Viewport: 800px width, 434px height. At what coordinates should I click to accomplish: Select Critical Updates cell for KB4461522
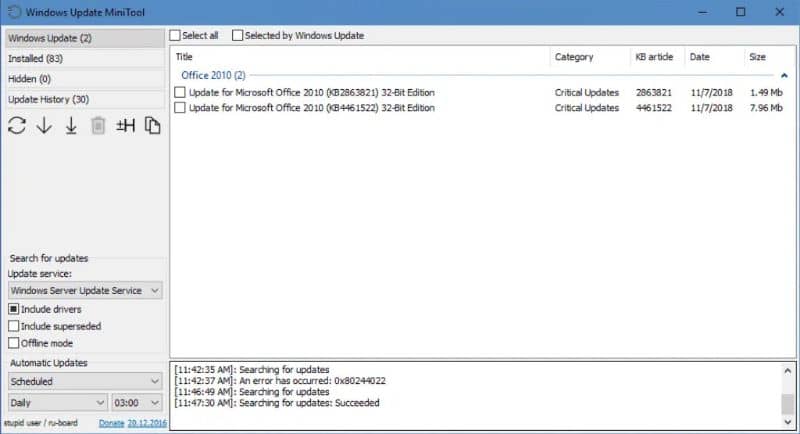[x=587, y=108]
